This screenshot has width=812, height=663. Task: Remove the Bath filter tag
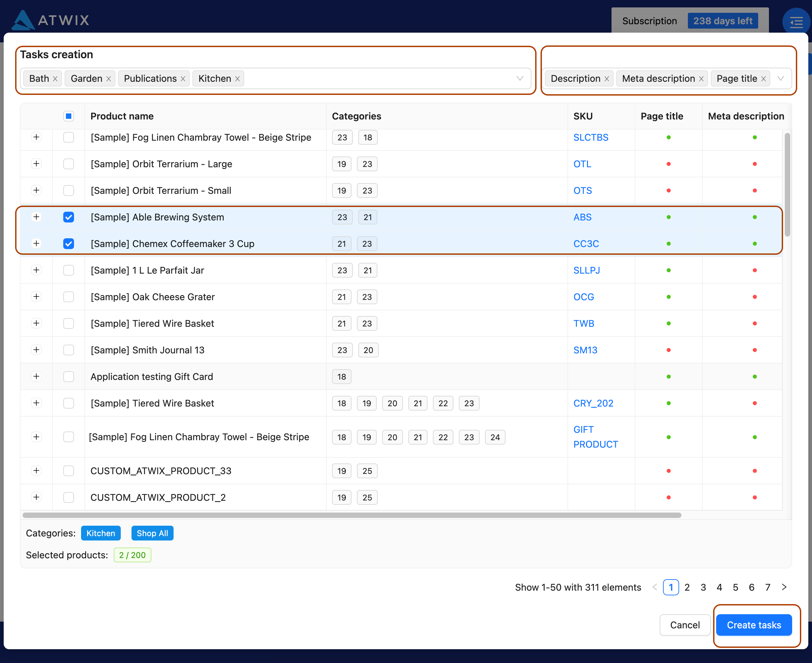pos(56,78)
